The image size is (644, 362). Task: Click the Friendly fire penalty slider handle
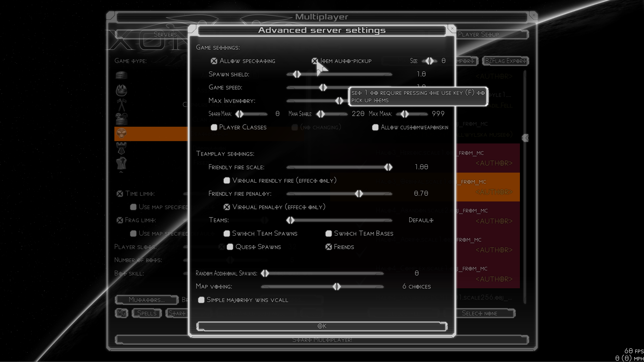pyautogui.click(x=359, y=194)
